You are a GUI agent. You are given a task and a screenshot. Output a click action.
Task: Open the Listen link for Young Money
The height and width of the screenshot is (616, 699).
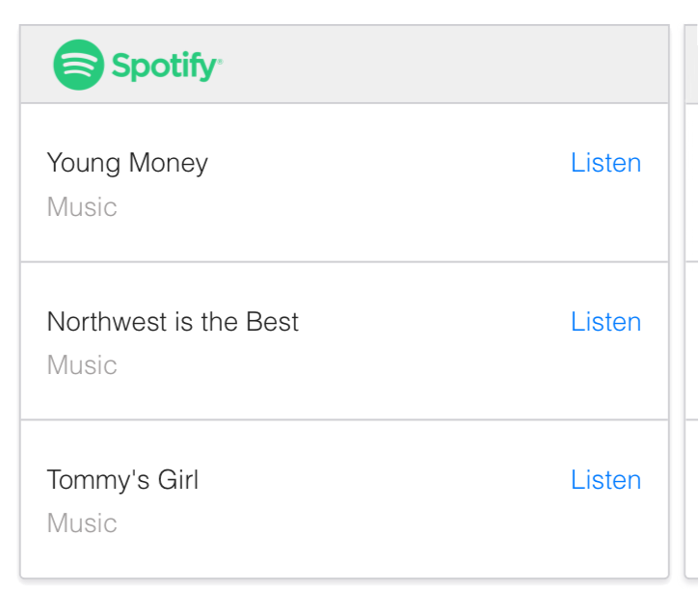(605, 163)
